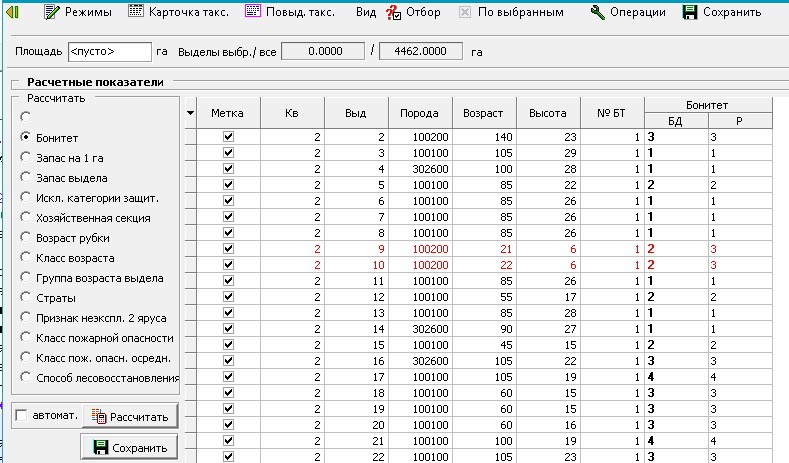Select Возраст рубки radio button
The image size is (789, 463).
tap(25, 237)
